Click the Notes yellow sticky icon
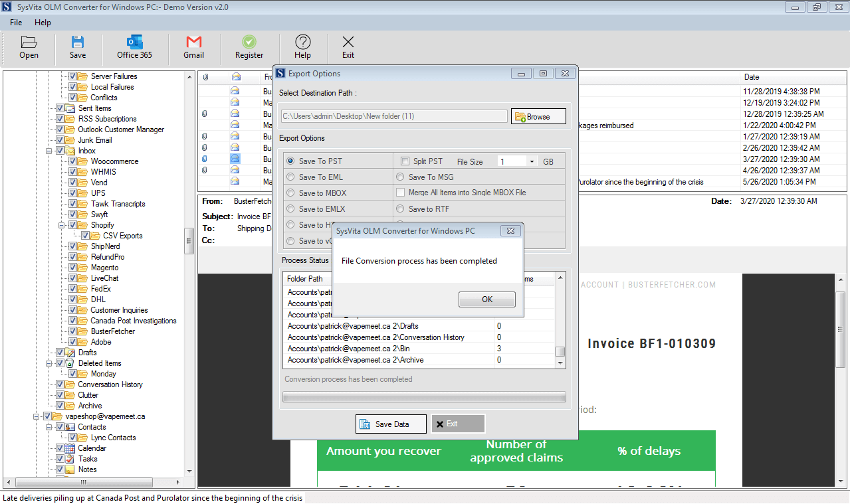Screen dimensions: 850x504 70,469
